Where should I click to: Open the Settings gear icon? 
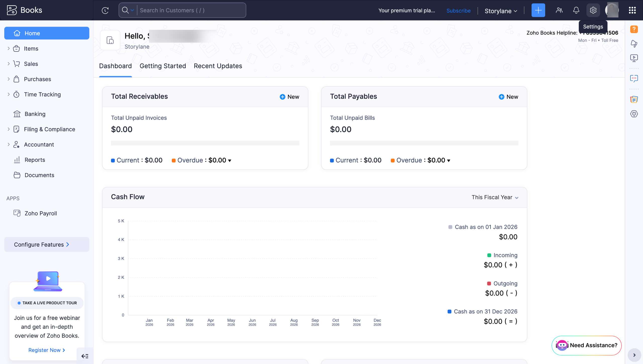(x=593, y=10)
